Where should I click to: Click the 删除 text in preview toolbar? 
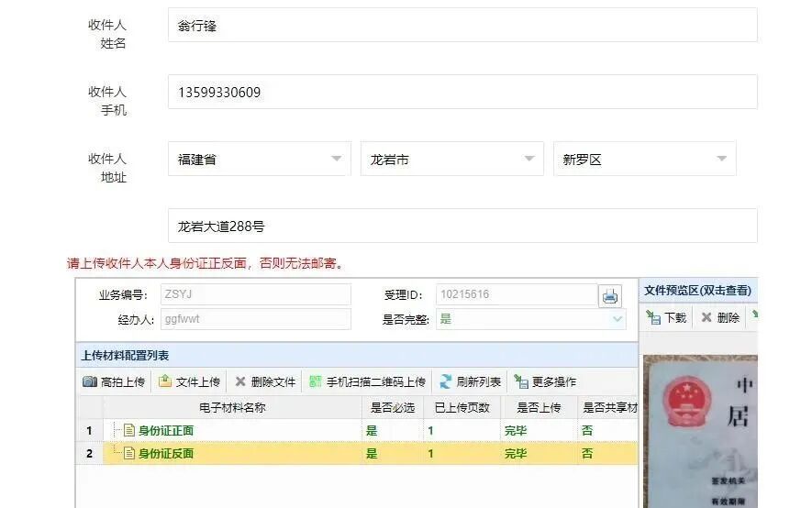point(729,317)
